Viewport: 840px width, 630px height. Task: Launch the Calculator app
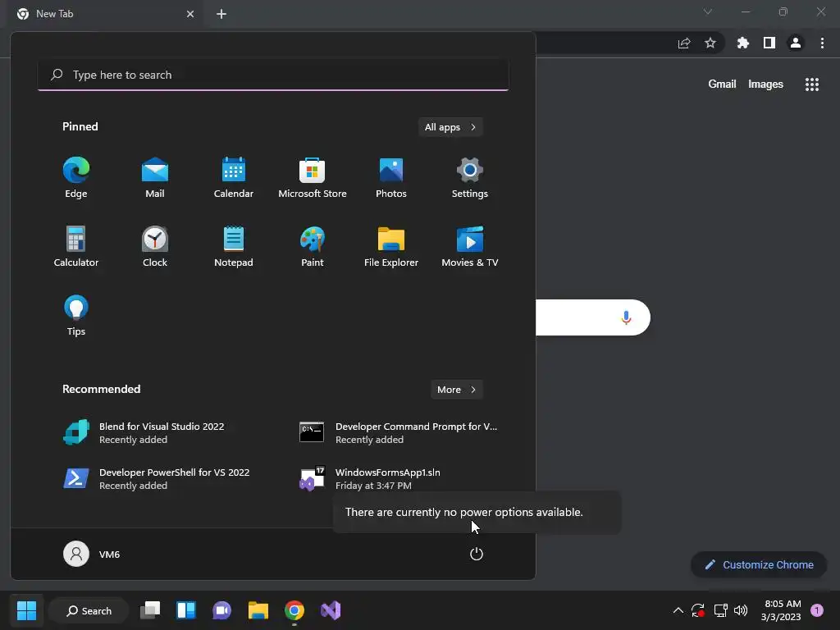point(76,247)
